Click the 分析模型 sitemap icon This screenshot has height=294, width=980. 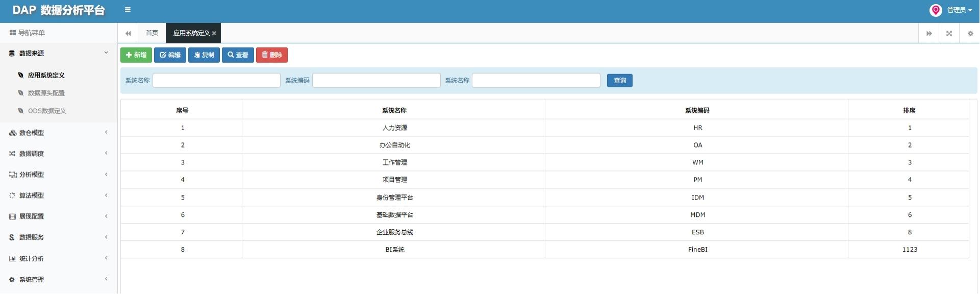coord(13,175)
